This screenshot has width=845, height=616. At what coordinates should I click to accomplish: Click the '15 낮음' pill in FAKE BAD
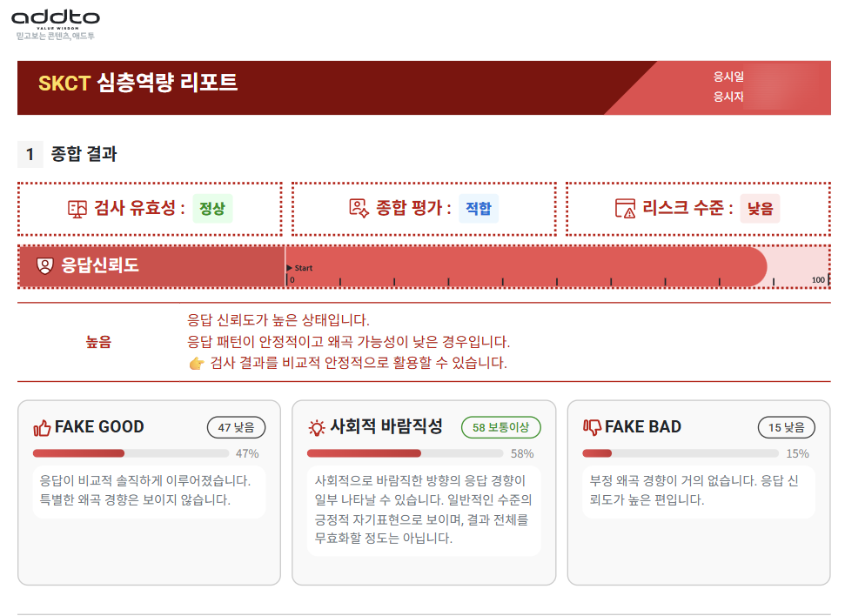[x=787, y=428]
